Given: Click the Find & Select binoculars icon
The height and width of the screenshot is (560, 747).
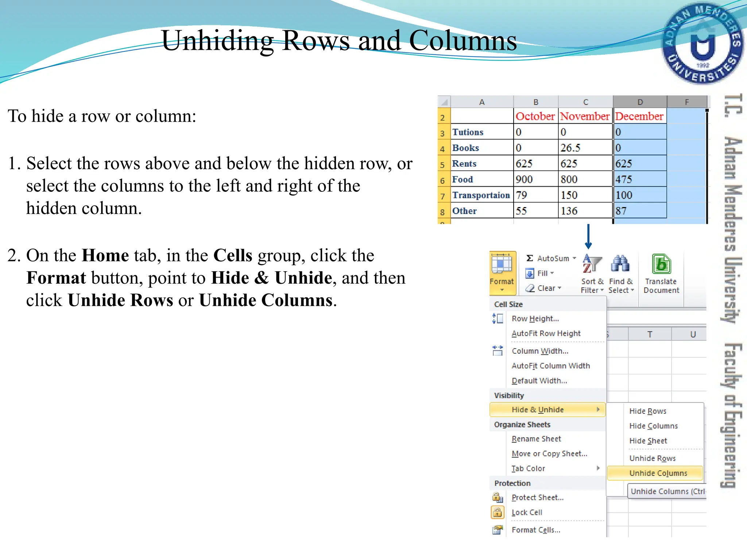Looking at the screenshot, I should 620,263.
